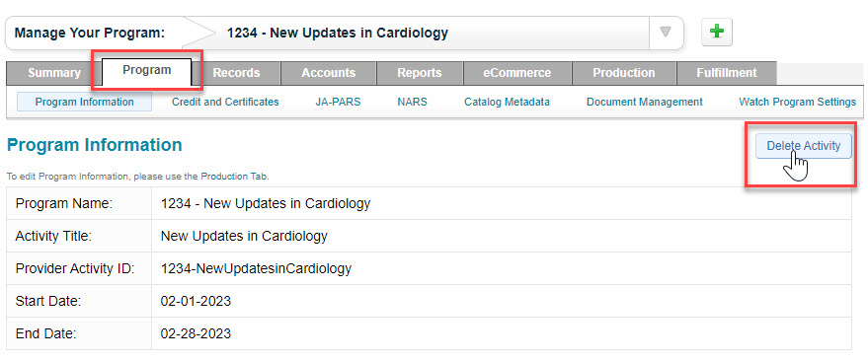Viewport: 868px width, 362px height.
Task: Select the Program Information sub-tab
Action: (85, 102)
